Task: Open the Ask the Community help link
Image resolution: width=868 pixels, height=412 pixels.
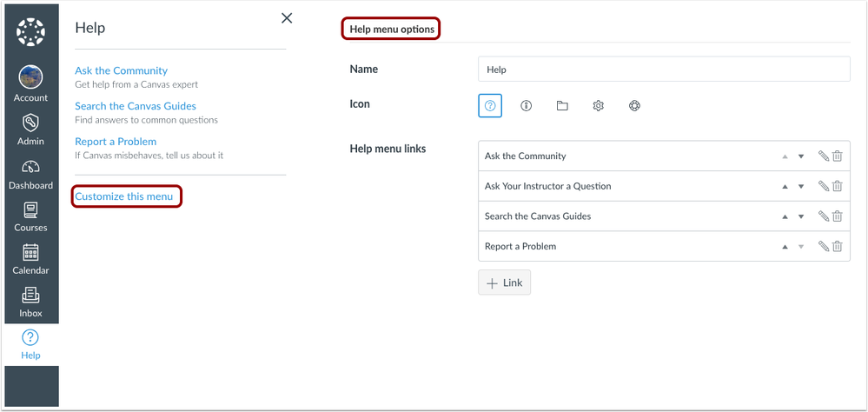Action: tap(122, 71)
